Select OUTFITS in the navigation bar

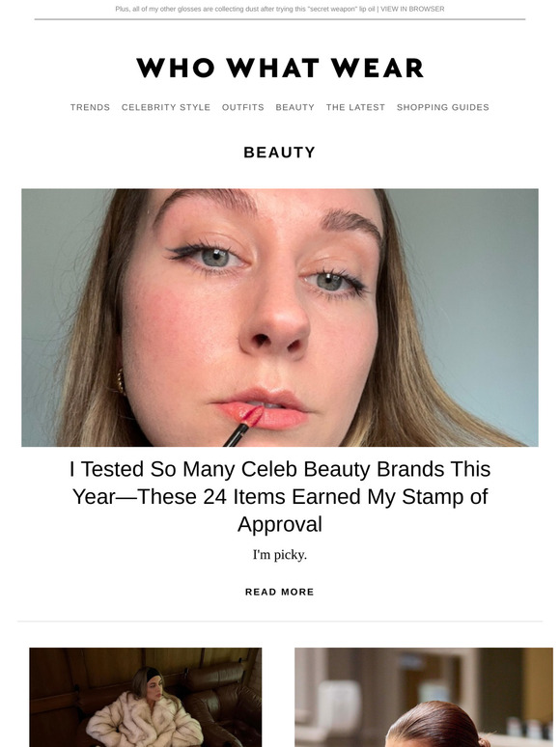tap(243, 107)
